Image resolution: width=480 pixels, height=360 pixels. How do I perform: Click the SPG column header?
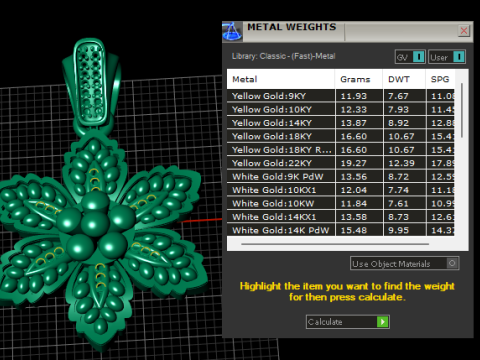click(440, 79)
